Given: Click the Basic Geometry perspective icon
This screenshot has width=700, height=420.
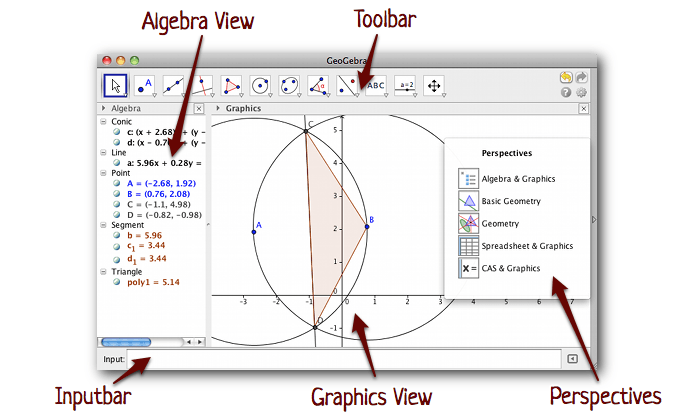Looking at the screenshot, I should 468,201.
